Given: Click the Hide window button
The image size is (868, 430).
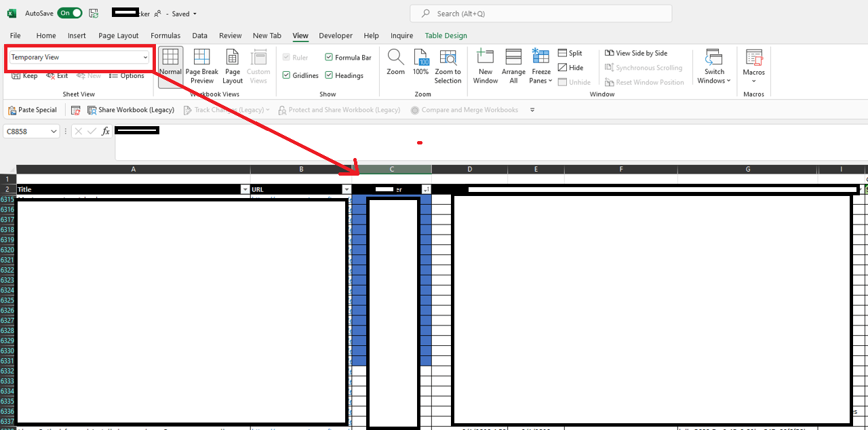Looking at the screenshot, I should 570,68.
